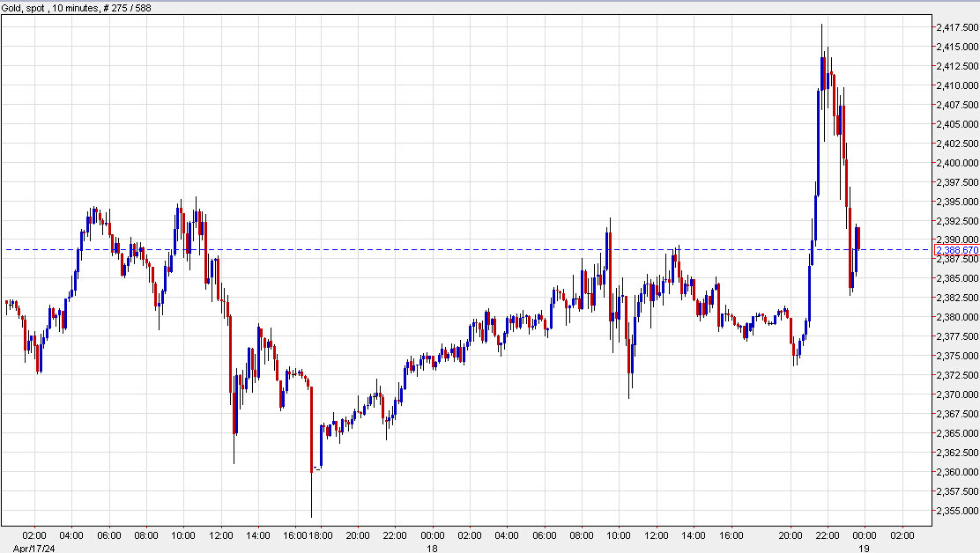The height and width of the screenshot is (553, 980).
Task: Click the topmost price axis label 2,417.500
Action: coord(957,27)
